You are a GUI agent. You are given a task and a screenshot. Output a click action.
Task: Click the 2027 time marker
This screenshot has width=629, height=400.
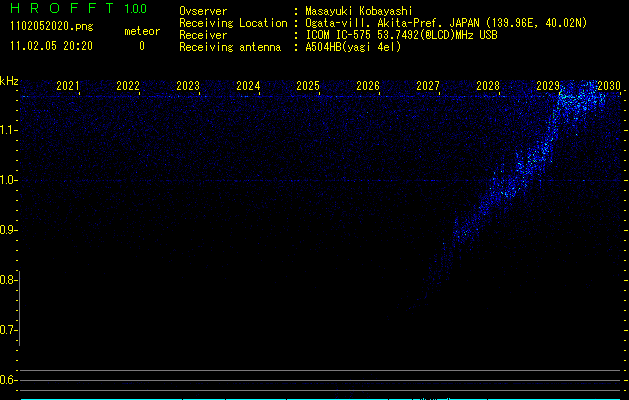coord(428,86)
